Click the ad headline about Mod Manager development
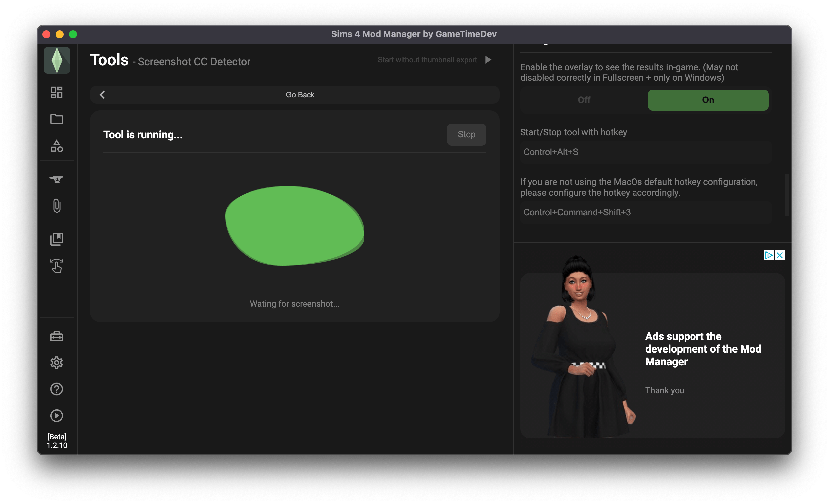 click(x=703, y=349)
